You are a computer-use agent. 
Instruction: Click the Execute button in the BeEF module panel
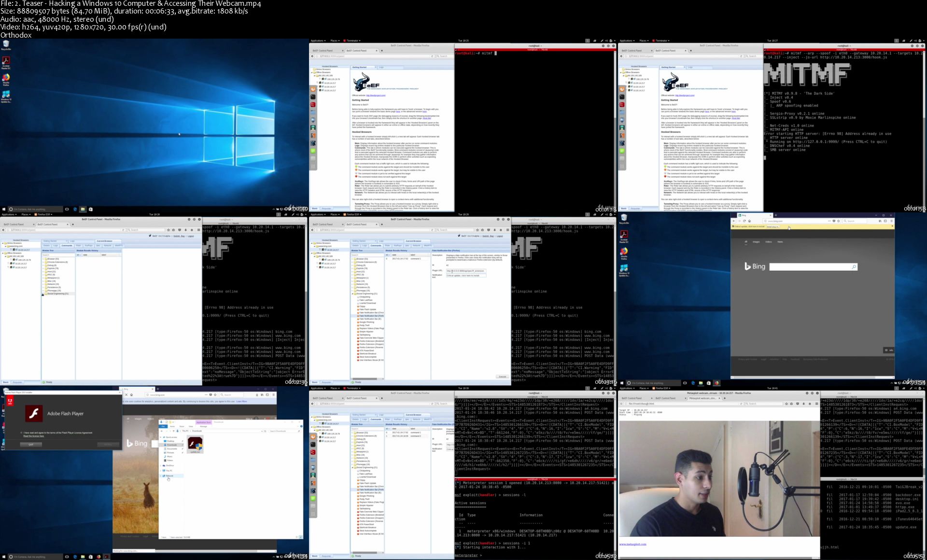[x=502, y=377]
